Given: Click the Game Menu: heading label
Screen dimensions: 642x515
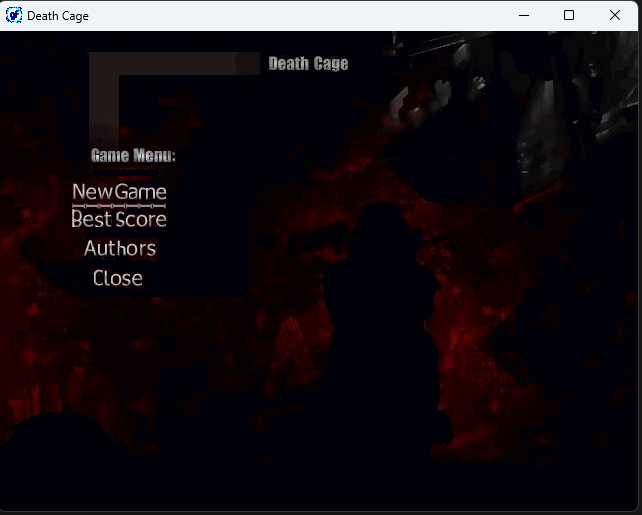Looking at the screenshot, I should click(133, 155).
